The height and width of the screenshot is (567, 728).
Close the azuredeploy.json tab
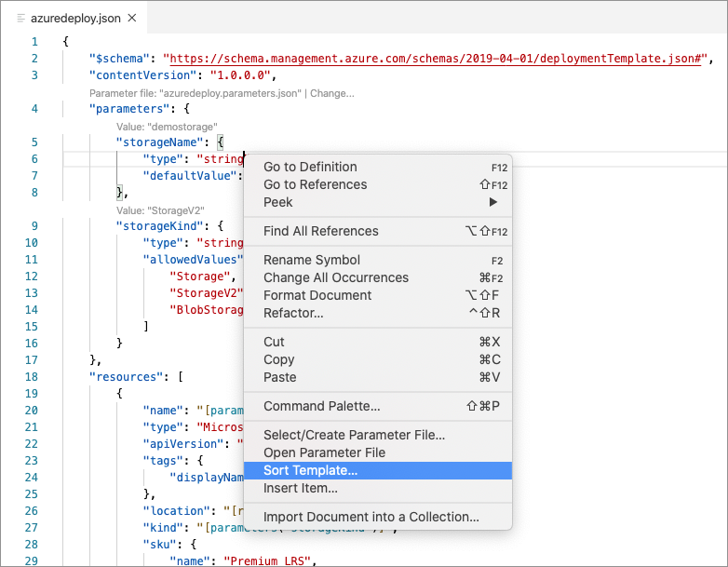click(132, 18)
